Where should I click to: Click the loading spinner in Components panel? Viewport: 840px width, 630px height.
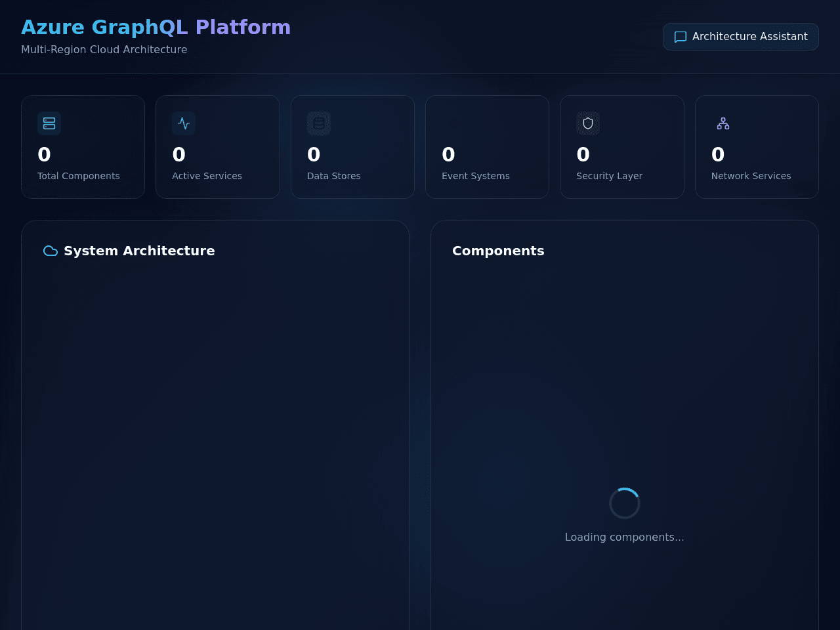[625, 503]
